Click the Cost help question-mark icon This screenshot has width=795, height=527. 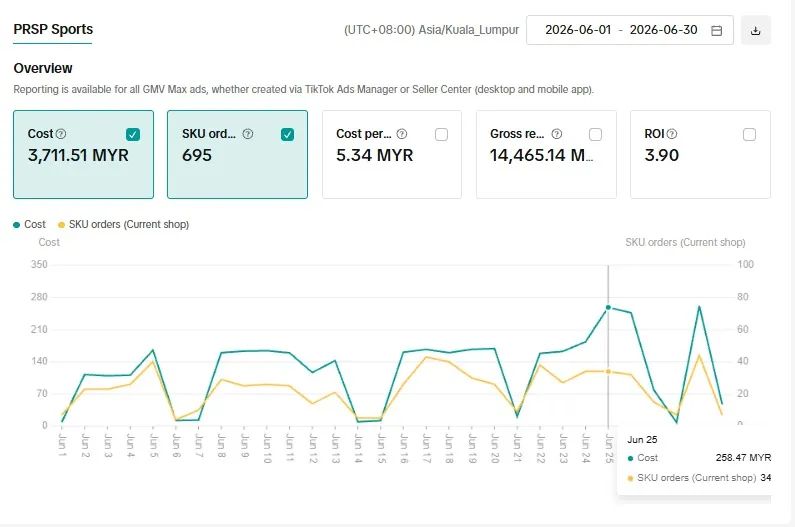[61, 134]
